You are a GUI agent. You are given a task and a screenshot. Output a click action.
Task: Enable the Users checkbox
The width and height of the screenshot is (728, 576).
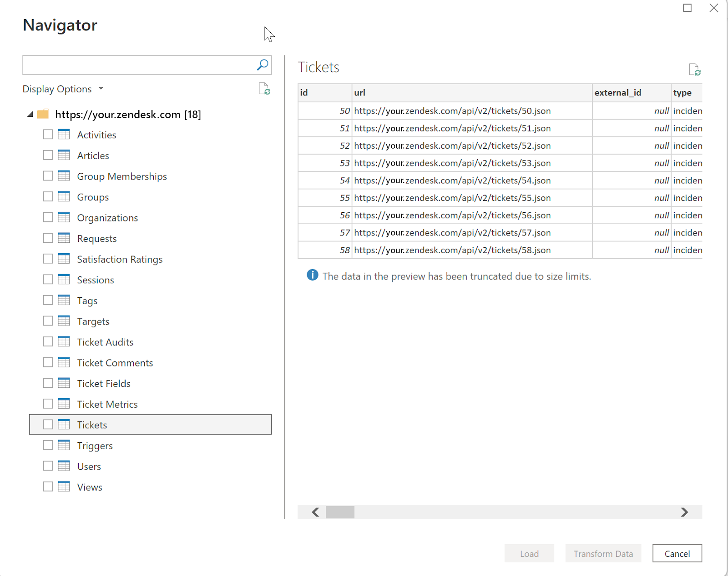(x=48, y=466)
